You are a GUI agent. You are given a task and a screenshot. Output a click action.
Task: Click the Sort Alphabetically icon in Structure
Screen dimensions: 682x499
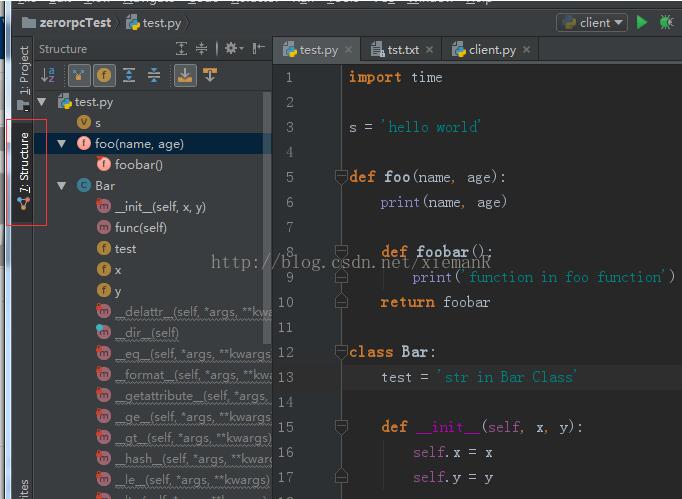pyautogui.click(x=48, y=75)
